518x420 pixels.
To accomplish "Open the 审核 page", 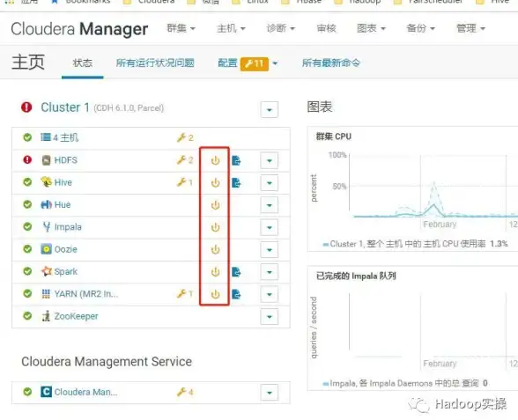I will (326, 28).
